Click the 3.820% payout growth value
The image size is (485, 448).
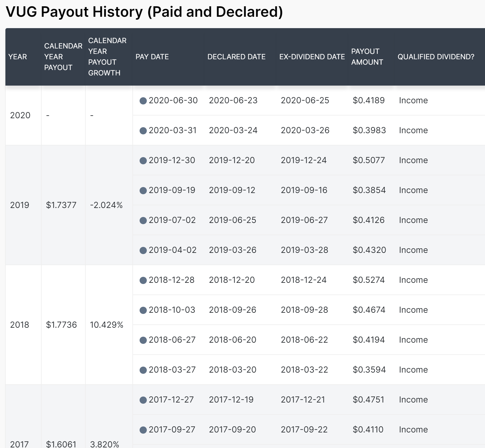pyautogui.click(x=105, y=444)
